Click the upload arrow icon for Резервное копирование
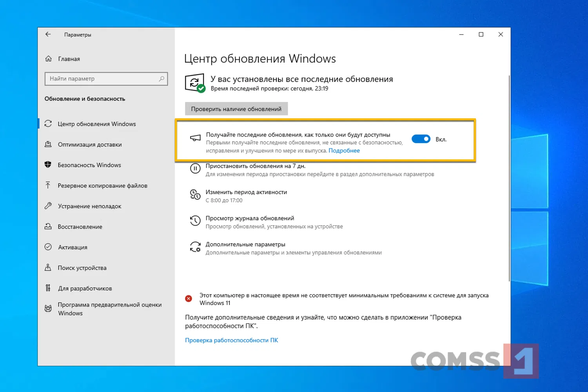The height and width of the screenshot is (392, 588). pos(48,185)
